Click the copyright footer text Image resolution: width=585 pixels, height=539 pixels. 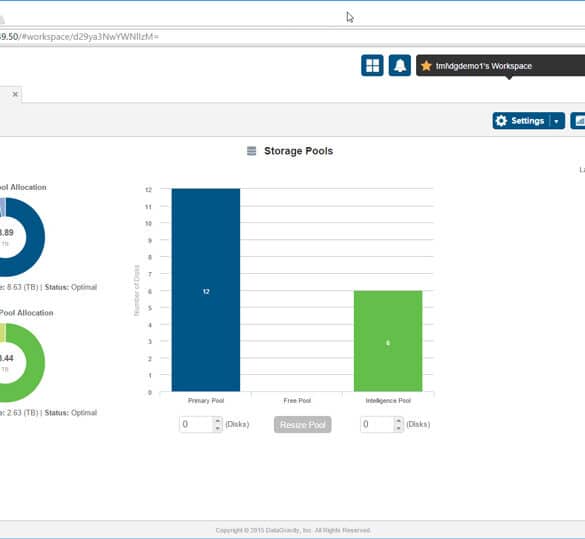[x=293, y=530]
